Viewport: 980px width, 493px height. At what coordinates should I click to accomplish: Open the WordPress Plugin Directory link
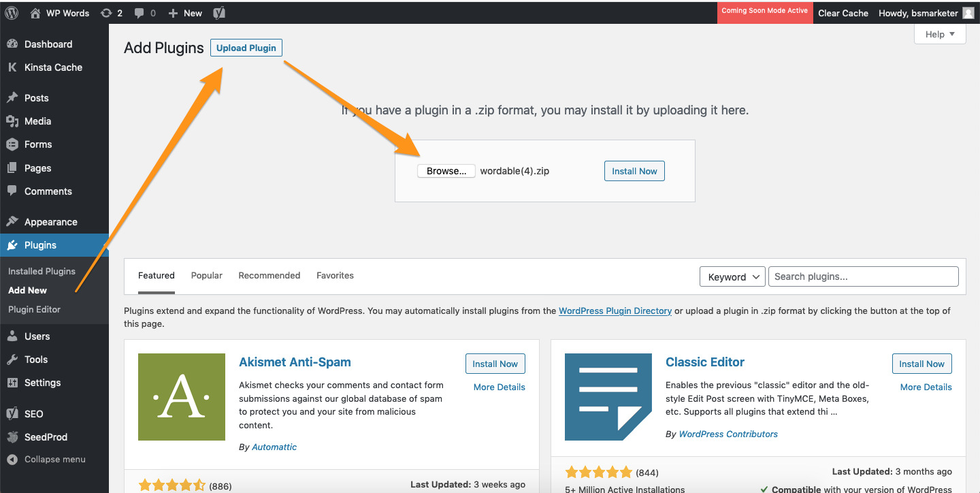tap(615, 311)
